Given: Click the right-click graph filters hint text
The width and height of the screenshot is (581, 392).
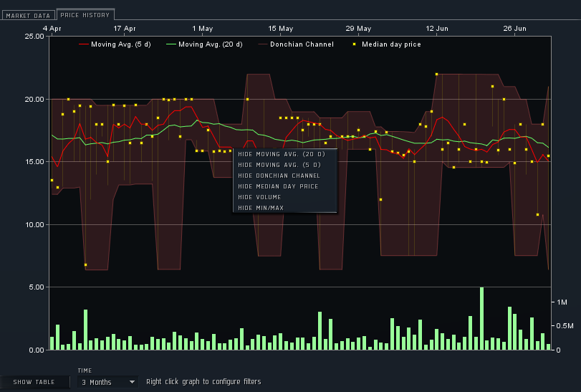Looking at the screenshot, I should [203, 382].
